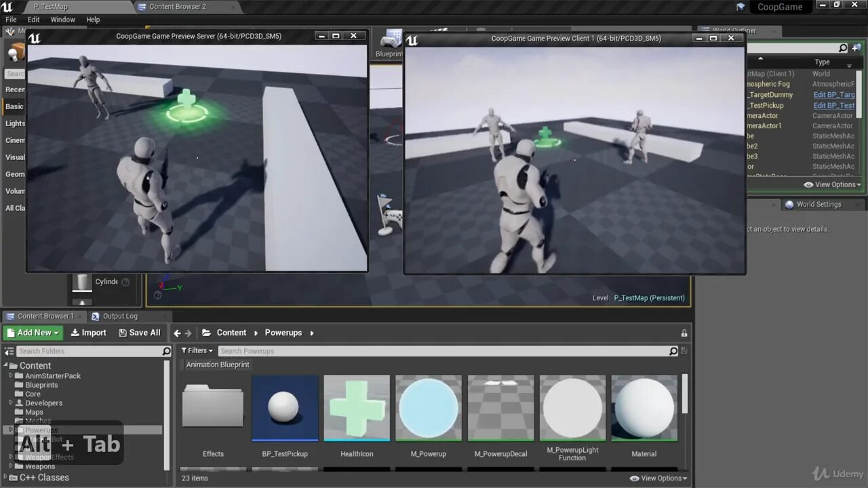The height and width of the screenshot is (488, 868).
Task: Open the Content Browser View Options menu
Action: pos(658,478)
